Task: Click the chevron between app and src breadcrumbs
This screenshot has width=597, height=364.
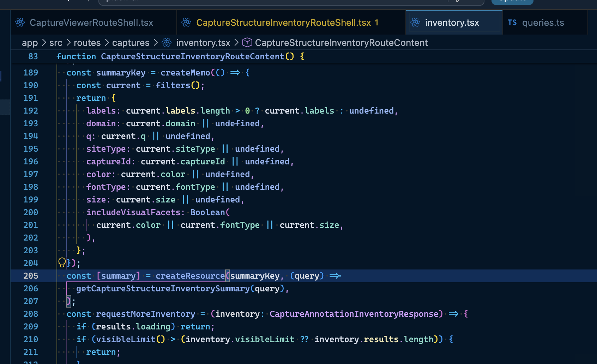Action: tap(44, 43)
